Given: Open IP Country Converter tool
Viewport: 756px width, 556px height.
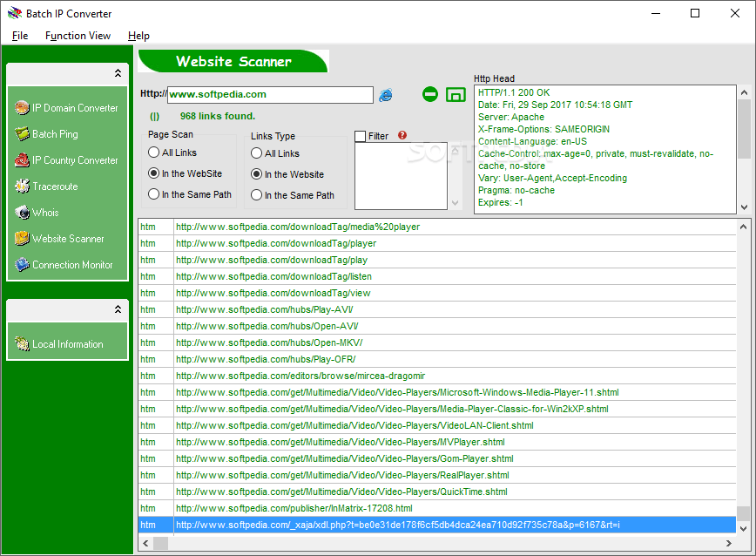Looking at the screenshot, I should point(75,159).
